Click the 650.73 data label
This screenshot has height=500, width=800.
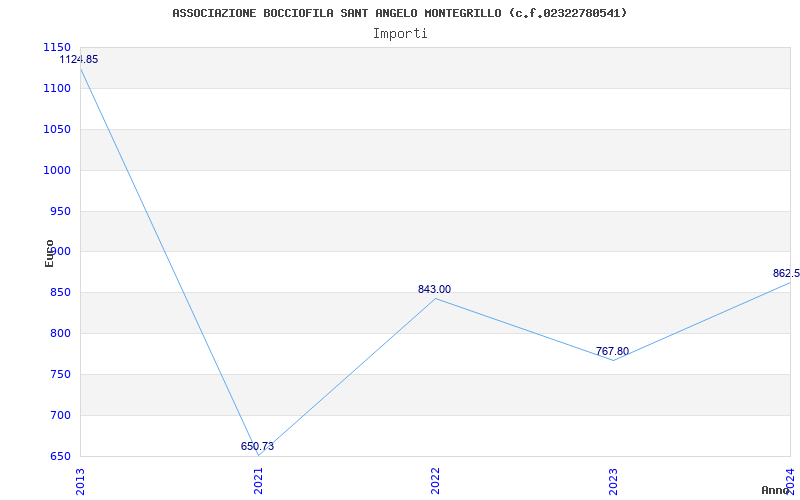click(x=257, y=446)
